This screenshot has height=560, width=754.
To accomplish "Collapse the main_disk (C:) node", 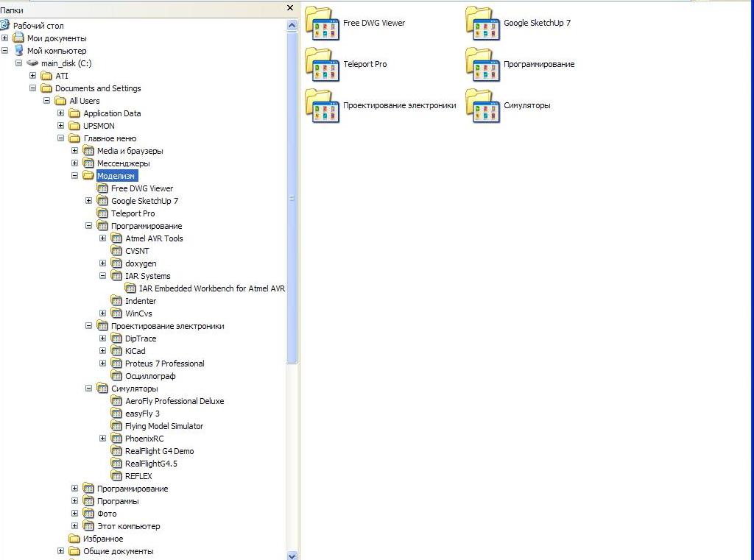I will [18, 63].
